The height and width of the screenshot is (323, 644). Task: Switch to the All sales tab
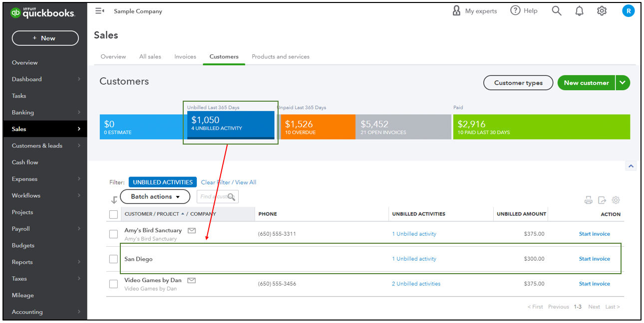(150, 56)
